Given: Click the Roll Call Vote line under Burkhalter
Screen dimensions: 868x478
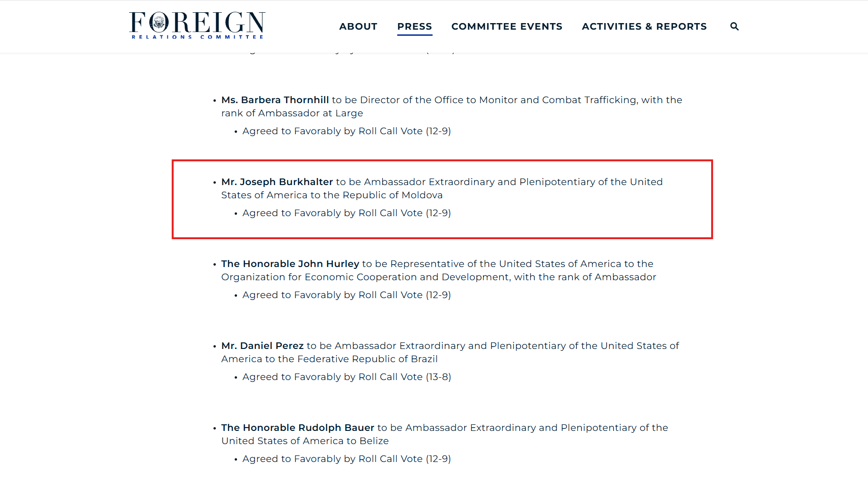Looking at the screenshot, I should coord(347,213).
